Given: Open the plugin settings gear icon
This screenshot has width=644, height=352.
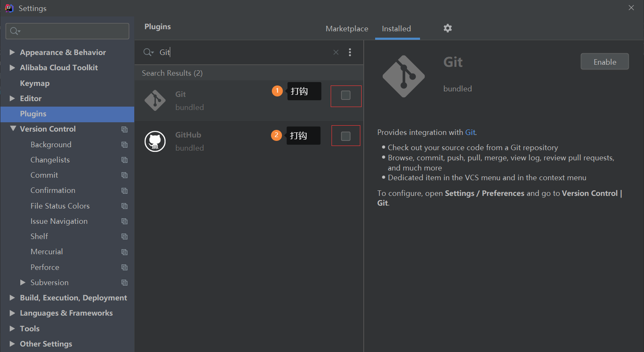Looking at the screenshot, I should click(448, 28).
